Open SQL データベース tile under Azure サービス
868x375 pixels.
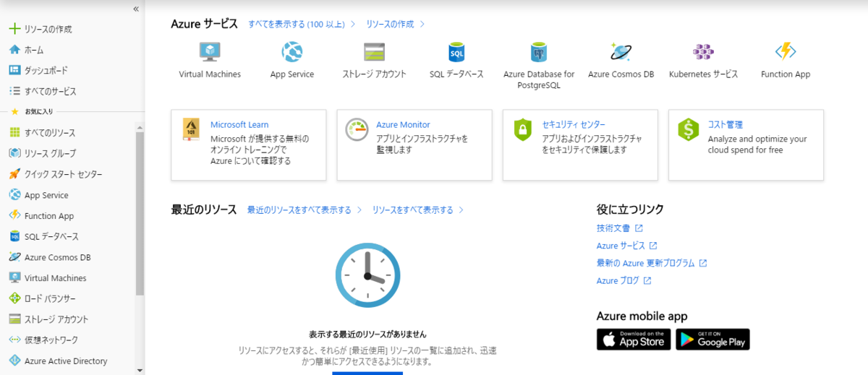[456, 60]
